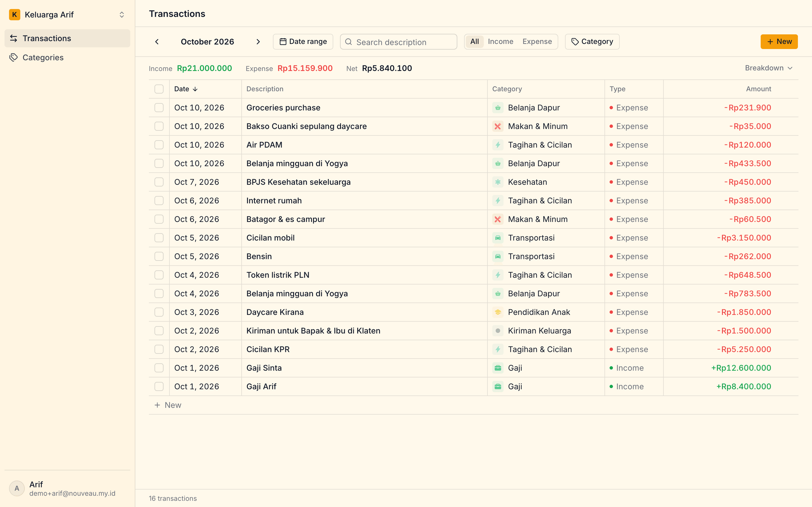Viewport: 812px width, 507px height.
Task: Click the car icon on the Cicilan mobil row
Action: point(498,238)
